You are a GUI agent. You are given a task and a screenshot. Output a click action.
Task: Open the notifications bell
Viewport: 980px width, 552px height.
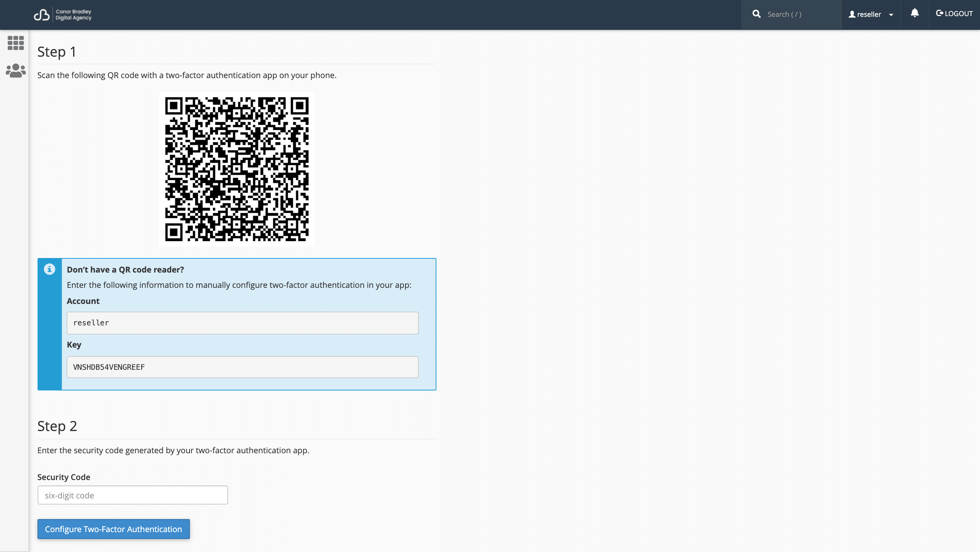915,13
